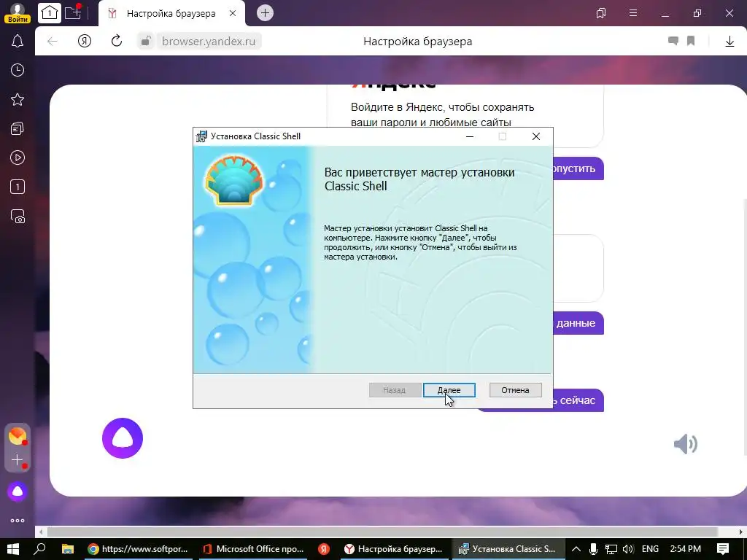Switch to Chrome softpor... taskbar item
Image resolution: width=747 pixels, height=560 pixels.
pos(138,549)
